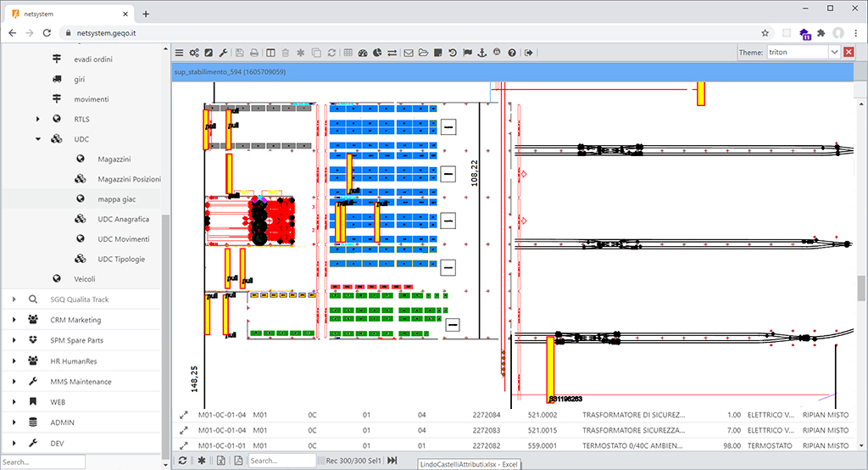Click the refresh icon in bottom bar

tap(182, 460)
